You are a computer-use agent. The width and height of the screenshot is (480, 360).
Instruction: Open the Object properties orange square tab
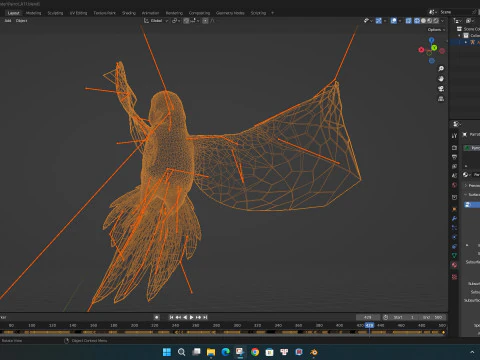pos(454,209)
